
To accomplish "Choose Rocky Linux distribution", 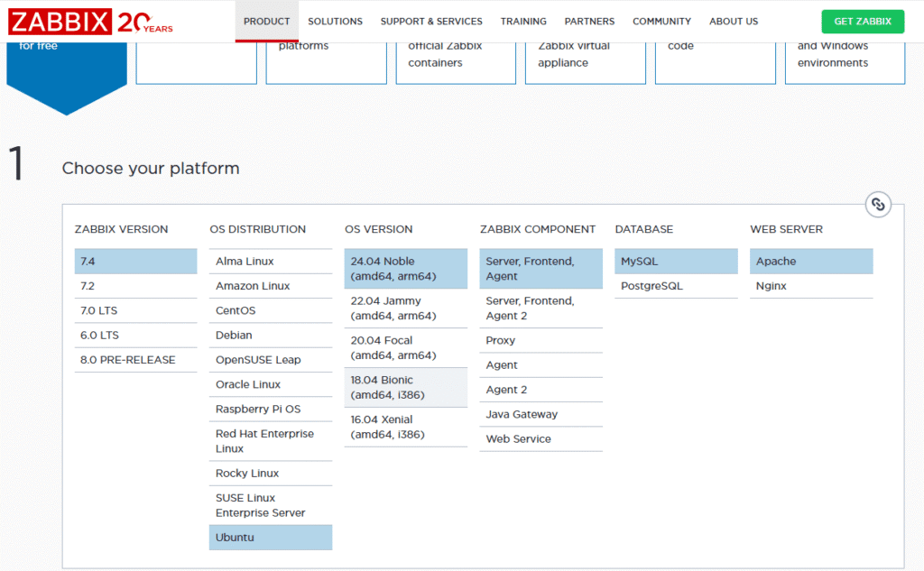I will (x=271, y=474).
